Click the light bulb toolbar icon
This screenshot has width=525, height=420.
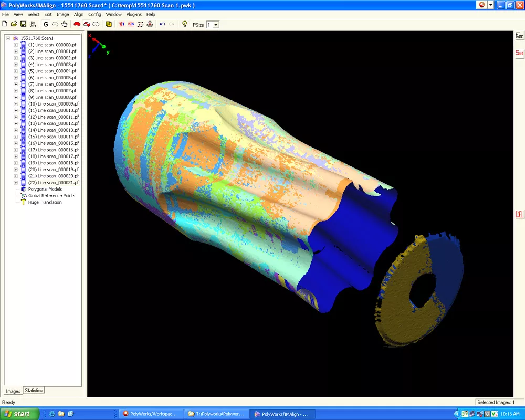tap(184, 24)
